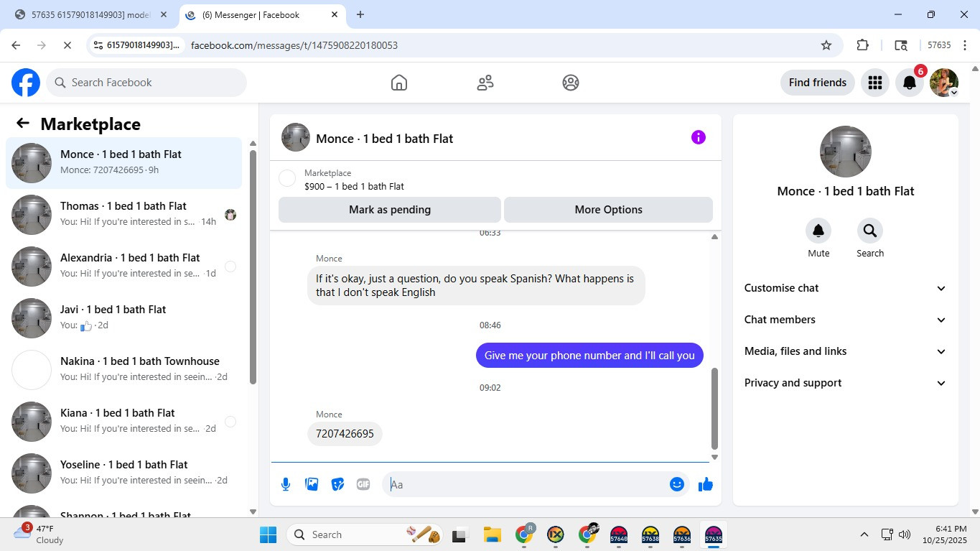Viewport: 980px width, 551px height.
Task: Click the message thread scrollbar
Action: (714, 408)
